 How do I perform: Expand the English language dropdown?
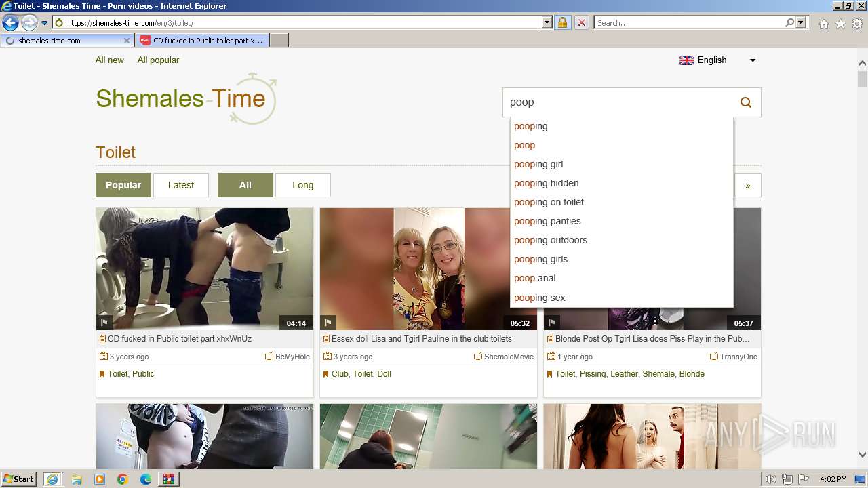pos(717,60)
